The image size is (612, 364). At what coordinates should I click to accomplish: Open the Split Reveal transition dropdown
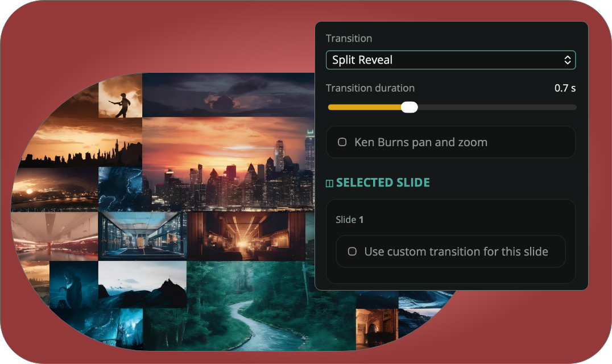pyautogui.click(x=450, y=60)
